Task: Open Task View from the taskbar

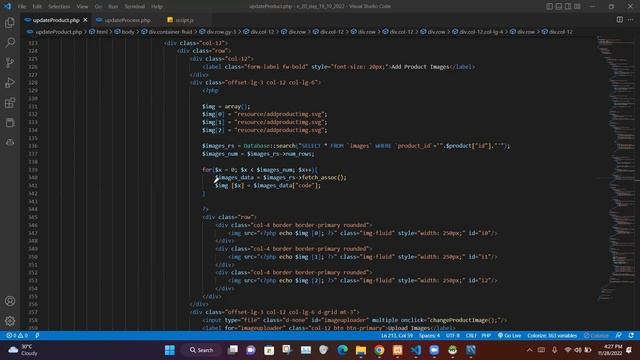Action: click(x=233, y=350)
